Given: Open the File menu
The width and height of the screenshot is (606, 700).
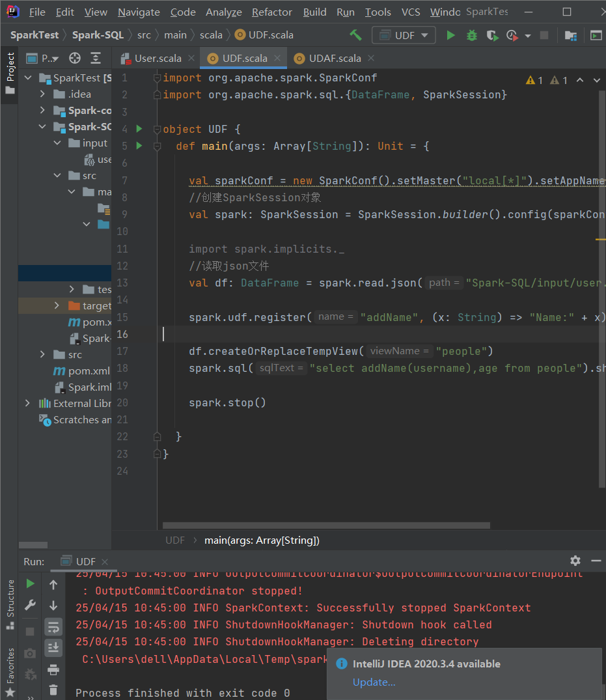Looking at the screenshot, I should click(x=37, y=12).
